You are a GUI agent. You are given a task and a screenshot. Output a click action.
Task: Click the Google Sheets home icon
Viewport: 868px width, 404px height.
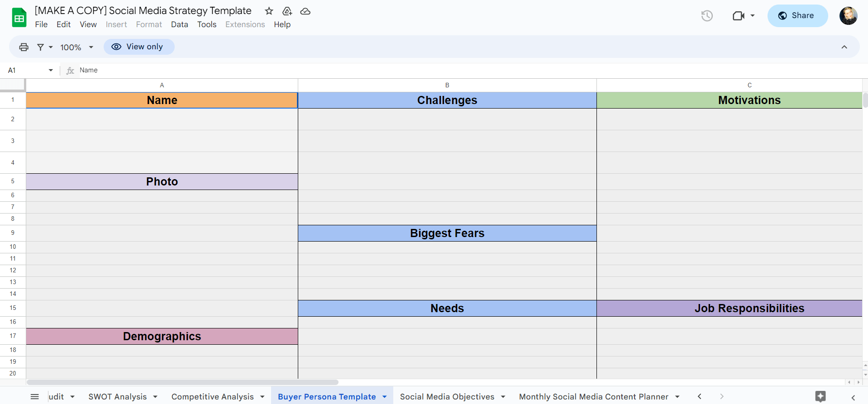(x=19, y=18)
